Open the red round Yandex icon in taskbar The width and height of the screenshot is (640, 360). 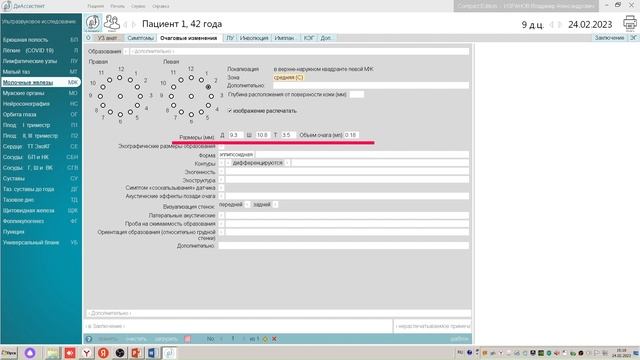(103, 353)
